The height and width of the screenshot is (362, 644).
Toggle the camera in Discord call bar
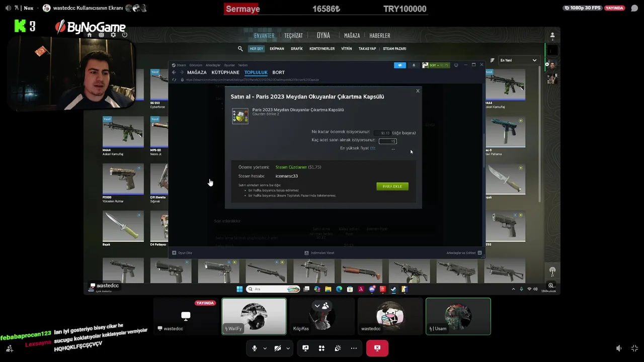(x=278, y=348)
